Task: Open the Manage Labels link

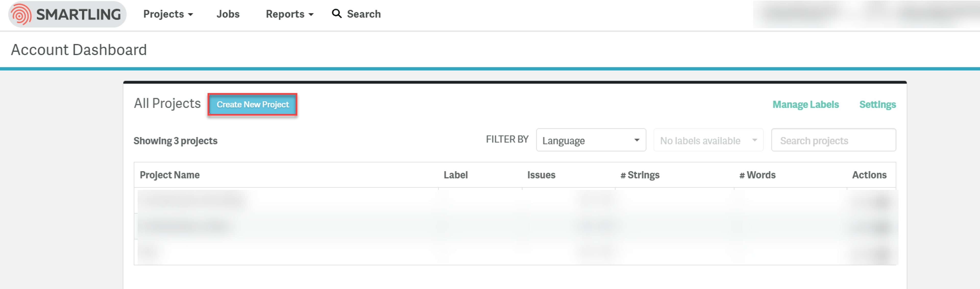Action: (x=805, y=104)
